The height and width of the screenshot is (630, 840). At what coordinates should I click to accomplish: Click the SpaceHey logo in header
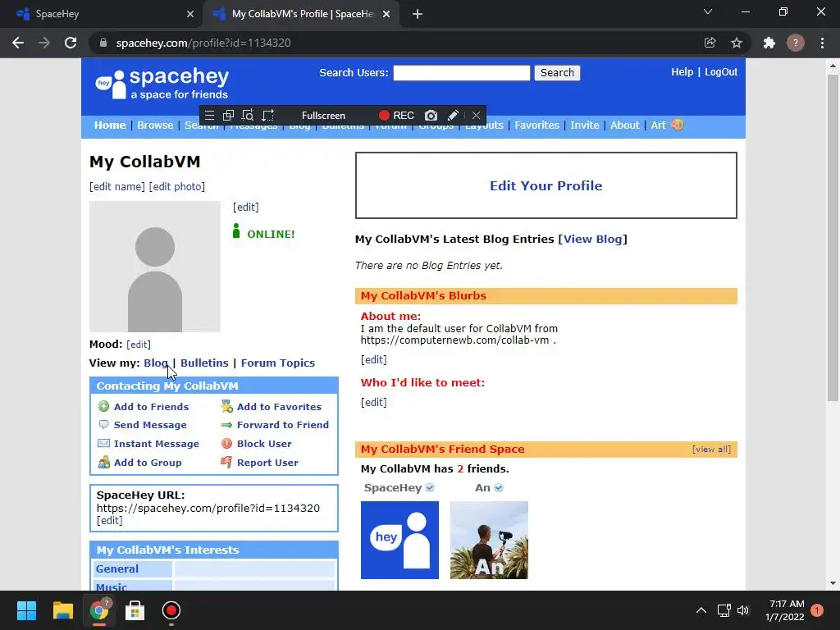[x=162, y=84]
